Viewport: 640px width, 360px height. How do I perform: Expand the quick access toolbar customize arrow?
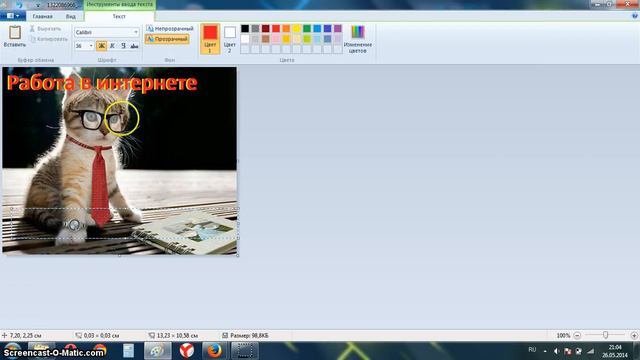[x=38, y=5]
